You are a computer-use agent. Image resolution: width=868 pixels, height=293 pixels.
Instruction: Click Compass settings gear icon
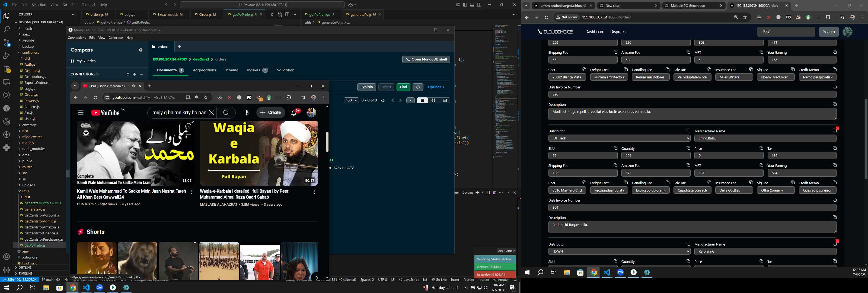(x=141, y=50)
